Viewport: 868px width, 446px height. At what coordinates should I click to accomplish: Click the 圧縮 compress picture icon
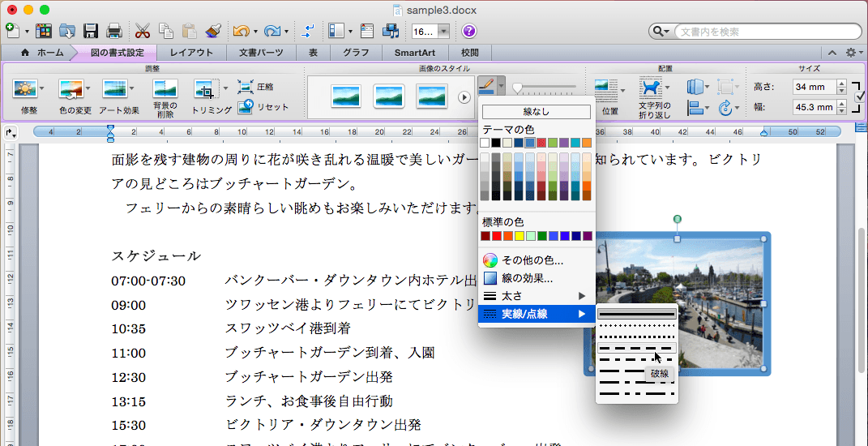tap(246, 87)
